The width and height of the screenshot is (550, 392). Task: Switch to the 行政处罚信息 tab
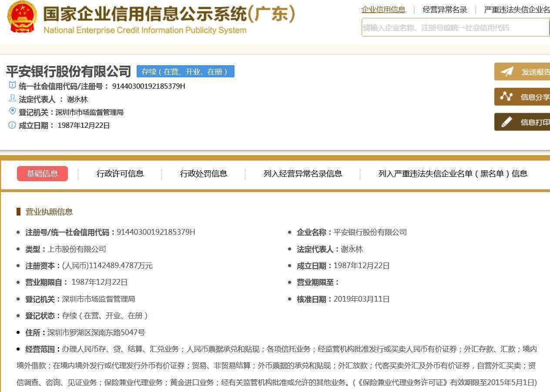click(x=204, y=173)
